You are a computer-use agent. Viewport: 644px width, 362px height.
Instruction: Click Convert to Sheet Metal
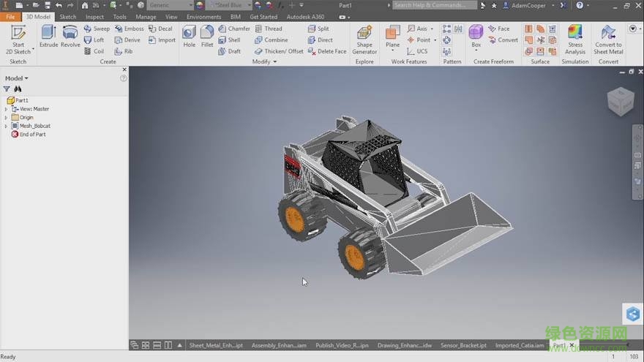(x=608, y=38)
